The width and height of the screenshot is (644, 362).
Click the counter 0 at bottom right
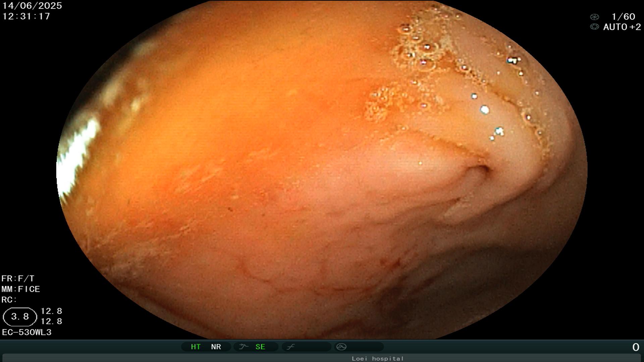coord(636,347)
